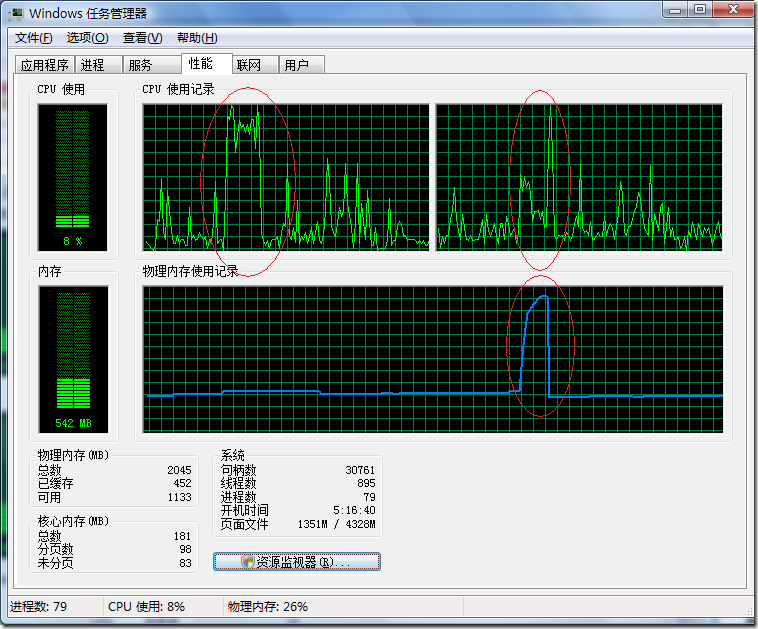
Task: Click the Windows 任务管理器 title text
Action: coord(88,14)
